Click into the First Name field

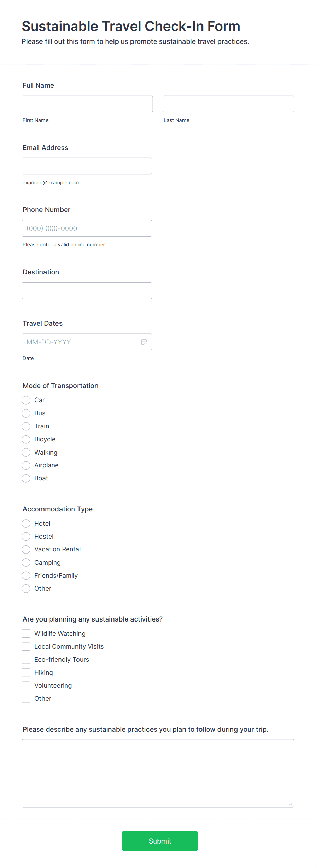tap(87, 104)
